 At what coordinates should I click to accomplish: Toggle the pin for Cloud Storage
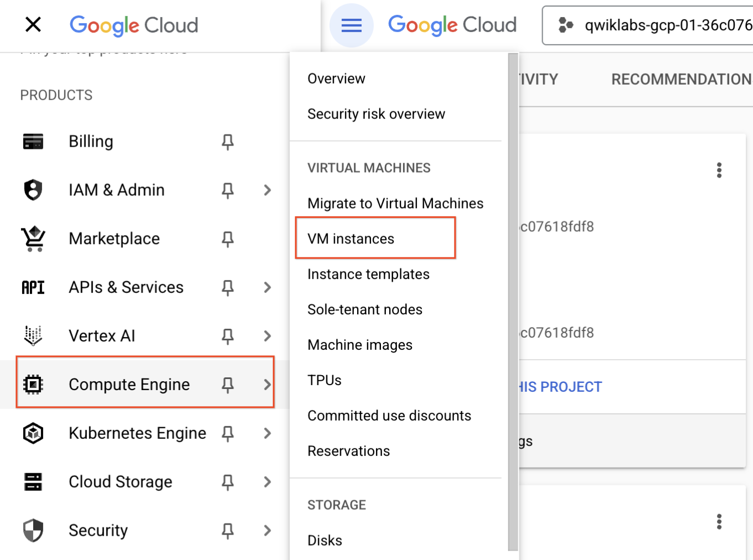point(228,483)
